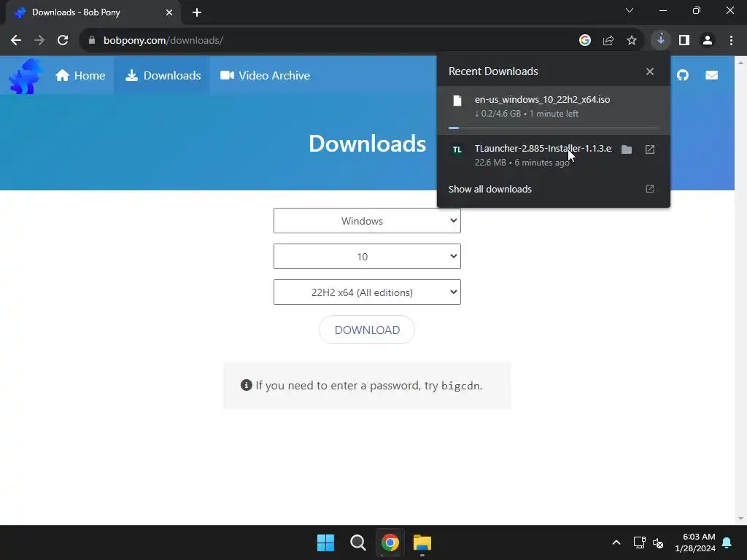Click the Windows Start button
Image resolution: width=747 pixels, height=560 pixels.
click(x=326, y=542)
